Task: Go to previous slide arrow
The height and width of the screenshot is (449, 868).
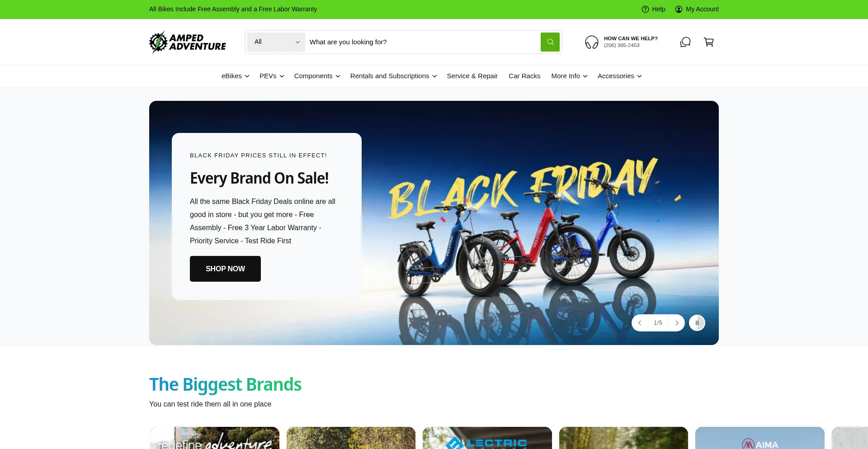Action: click(640, 323)
